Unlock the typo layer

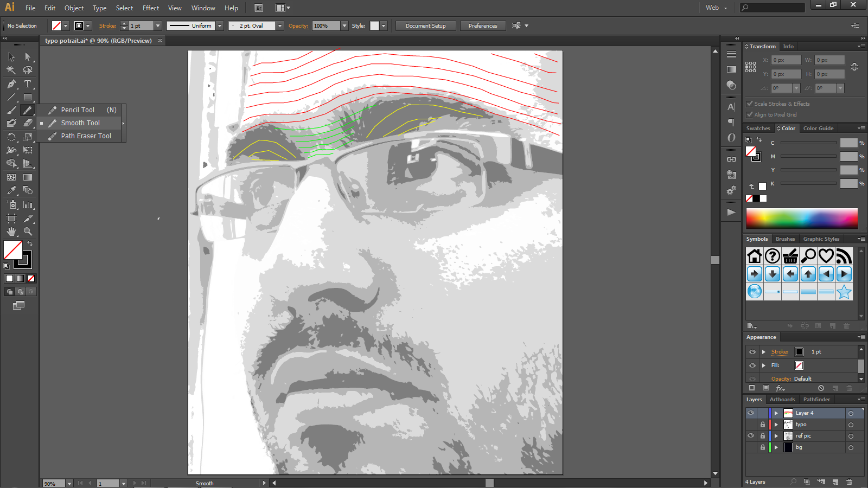tap(763, 424)
